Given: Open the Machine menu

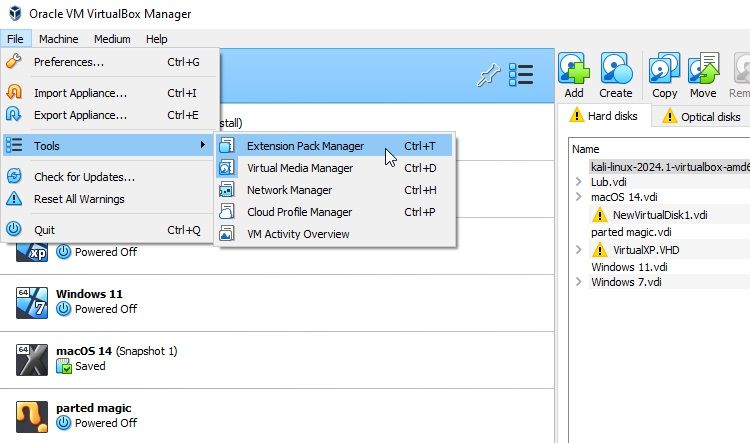Looking at the screenshot, I should pyautogui.click(x=58, y=39).
